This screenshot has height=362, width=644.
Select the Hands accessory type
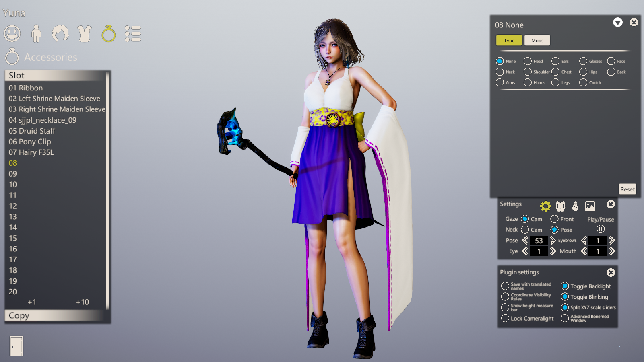click(528, 82)
